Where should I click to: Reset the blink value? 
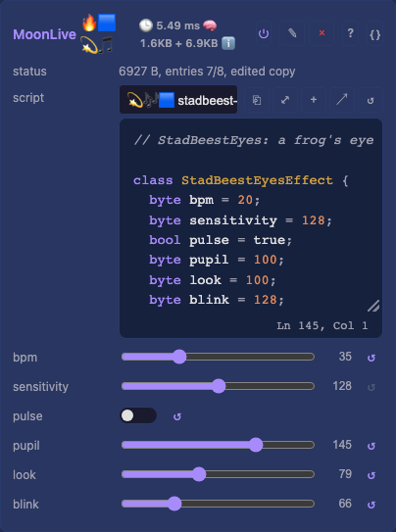point(371,505)
